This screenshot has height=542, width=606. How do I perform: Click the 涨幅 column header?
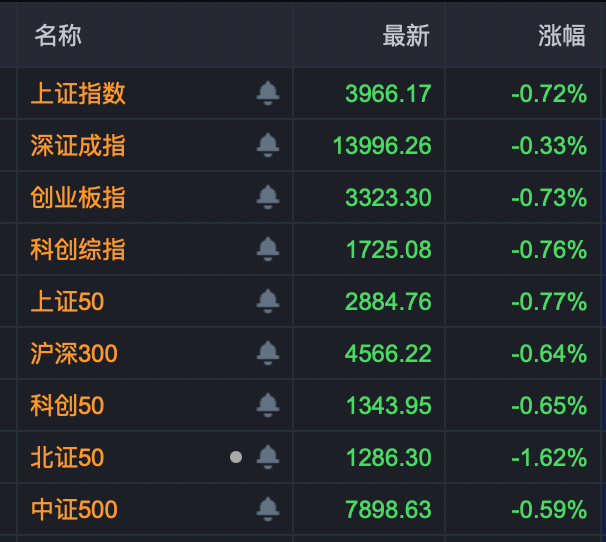561,36
